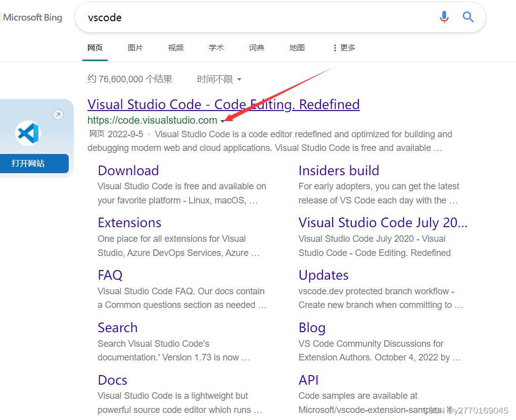This screenshot has height=420, width=516.
Task: Open the Extensions sitelink
Action: (130, 223)
